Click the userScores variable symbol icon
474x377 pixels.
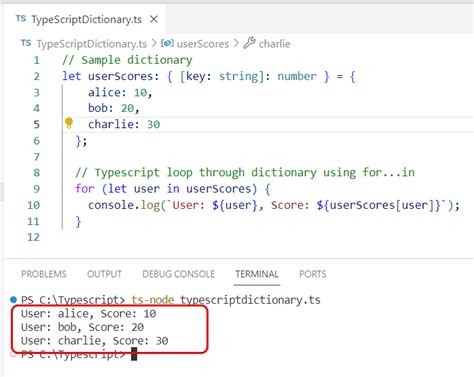point(167,43)
